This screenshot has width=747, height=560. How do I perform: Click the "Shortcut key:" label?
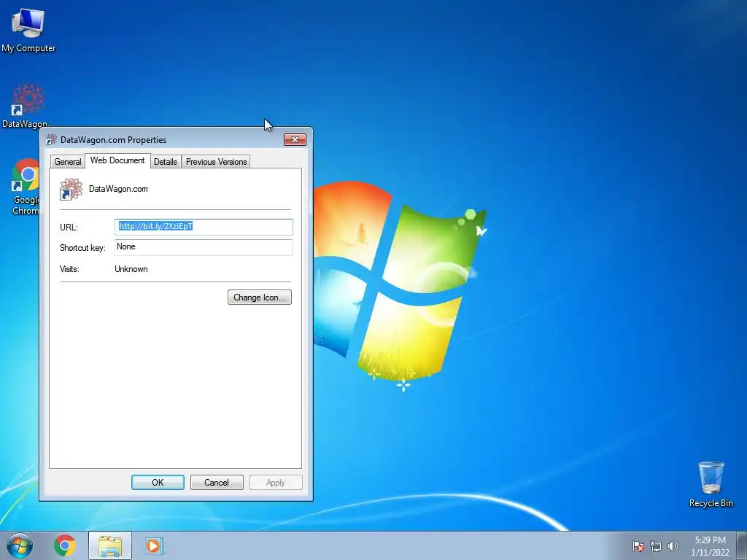(82, 248)
